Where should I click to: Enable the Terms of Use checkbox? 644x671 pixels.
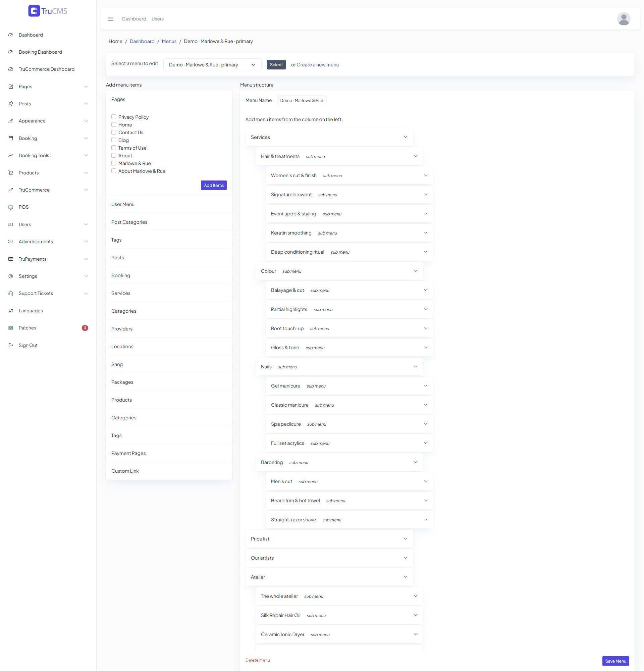114,148
